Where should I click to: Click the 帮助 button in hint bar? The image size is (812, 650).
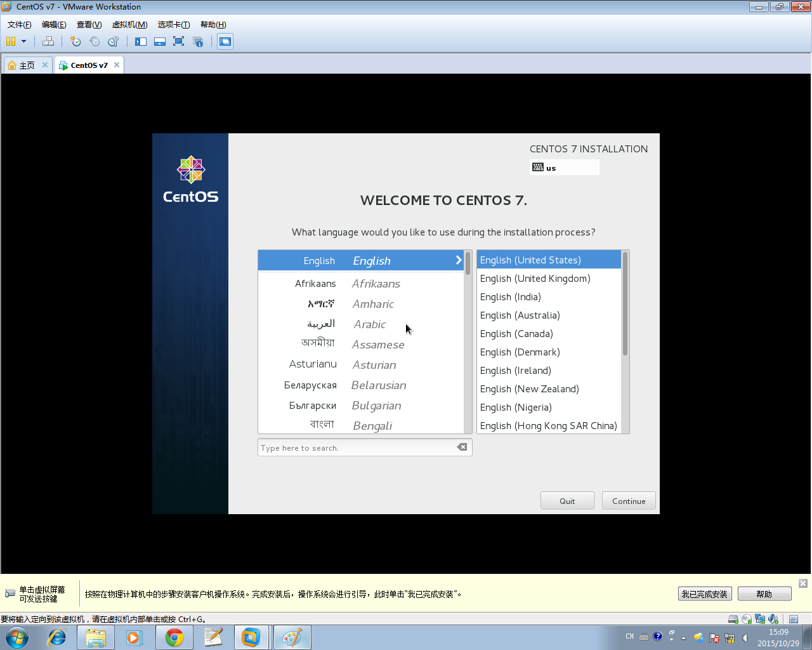764,594
